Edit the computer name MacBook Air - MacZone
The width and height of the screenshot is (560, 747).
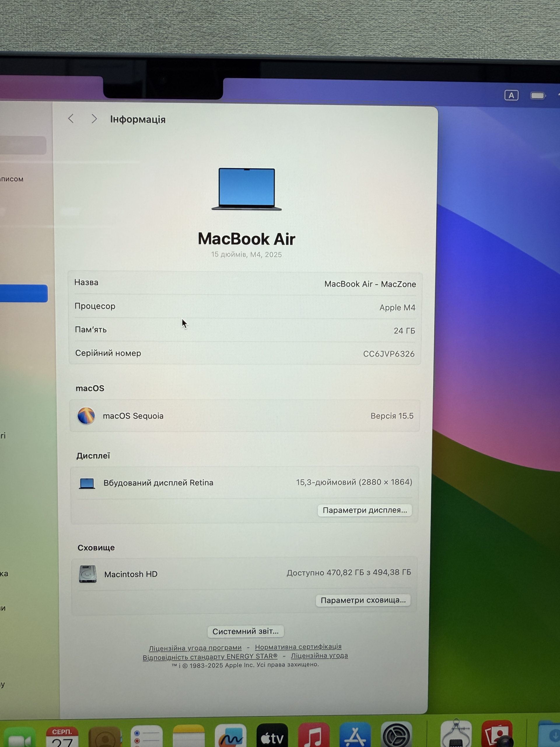coord(370,284)
